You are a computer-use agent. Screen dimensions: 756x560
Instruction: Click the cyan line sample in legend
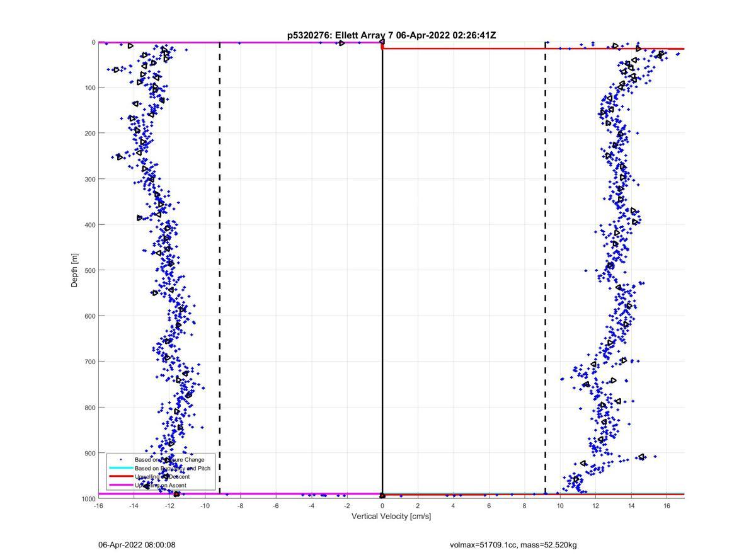pos(120,468)
